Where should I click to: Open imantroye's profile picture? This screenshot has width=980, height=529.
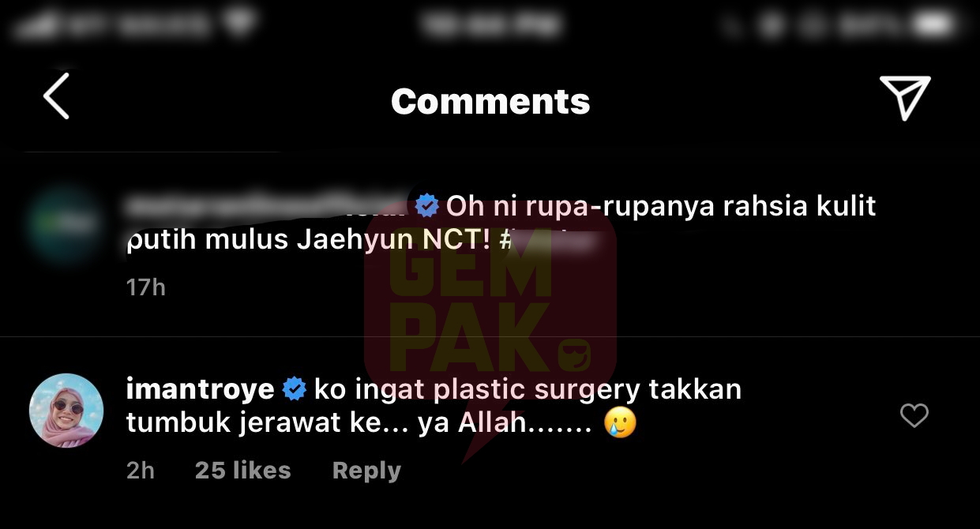click(x=66, y=411)
